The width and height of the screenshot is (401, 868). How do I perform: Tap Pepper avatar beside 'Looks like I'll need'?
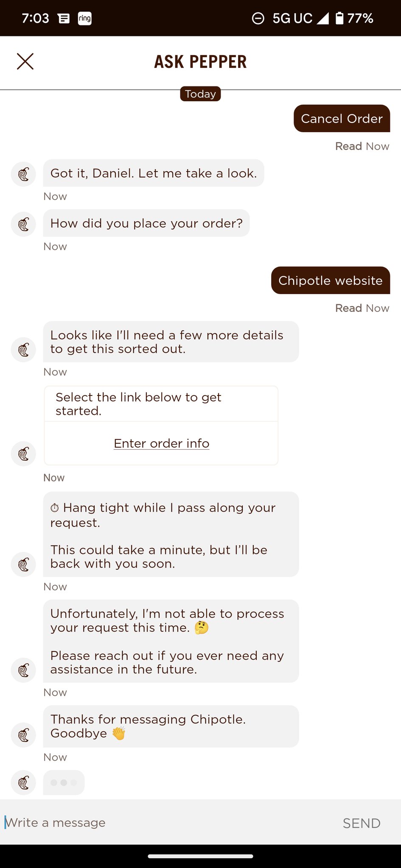pyautogui.click(x=23, y=350)
